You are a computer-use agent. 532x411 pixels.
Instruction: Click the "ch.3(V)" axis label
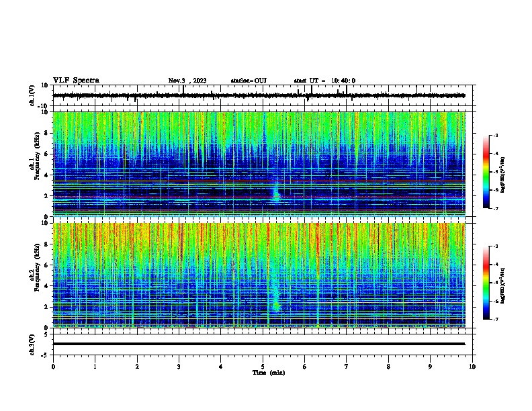pos(32,345)
